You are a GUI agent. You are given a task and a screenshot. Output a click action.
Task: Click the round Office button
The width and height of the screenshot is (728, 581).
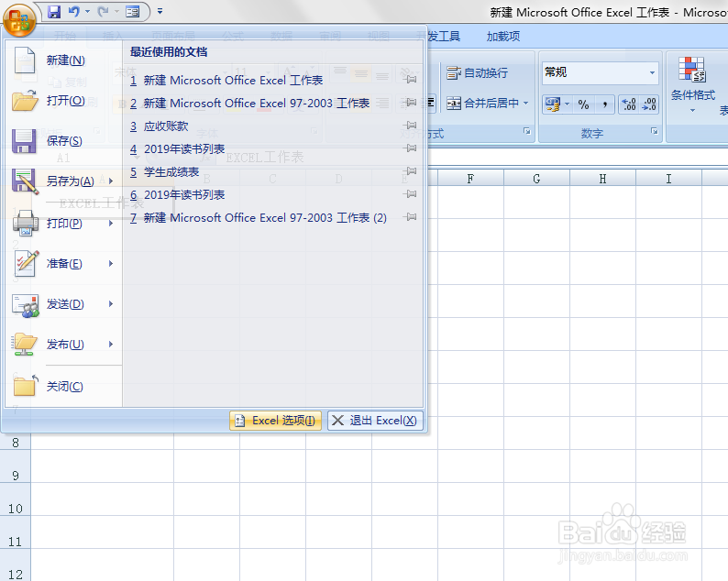click(x=19, y=20)
